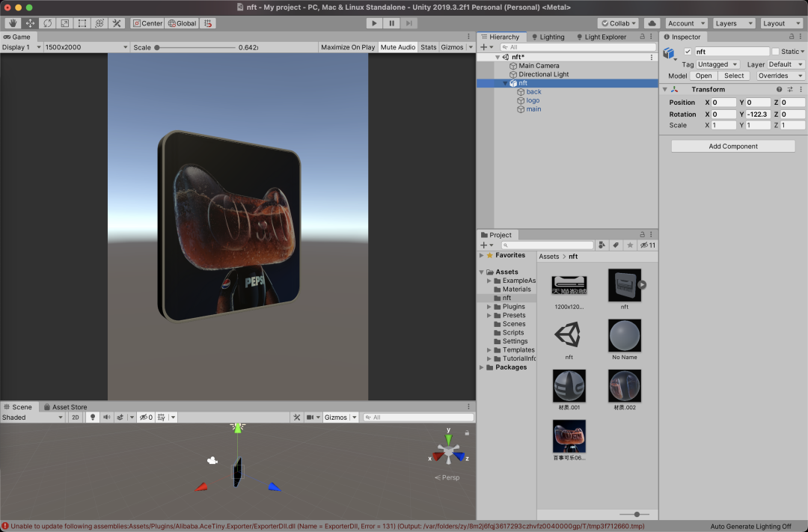This screenshot has height=532, width=808.
Task: Select the combined Transform tool
Action: pos(100,23)
